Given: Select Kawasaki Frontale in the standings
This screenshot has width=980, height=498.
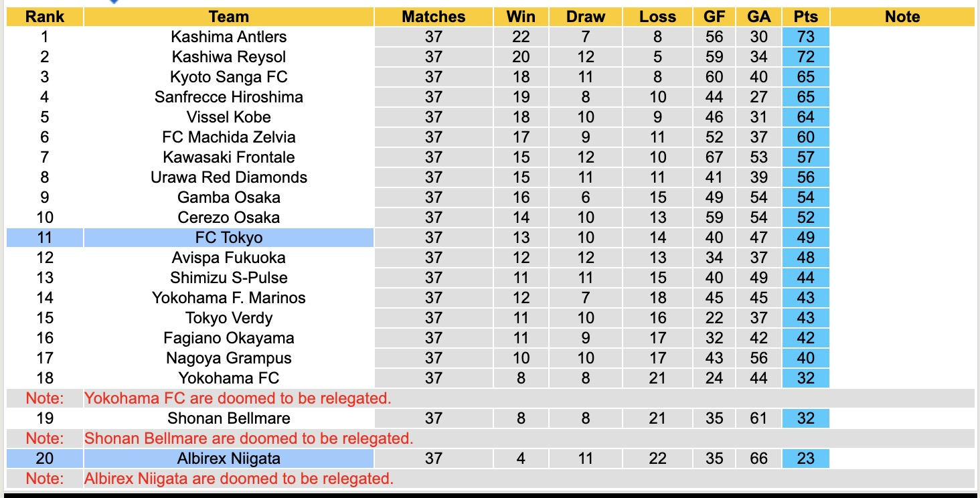Looking at the screenshot, I should (228, 157).
